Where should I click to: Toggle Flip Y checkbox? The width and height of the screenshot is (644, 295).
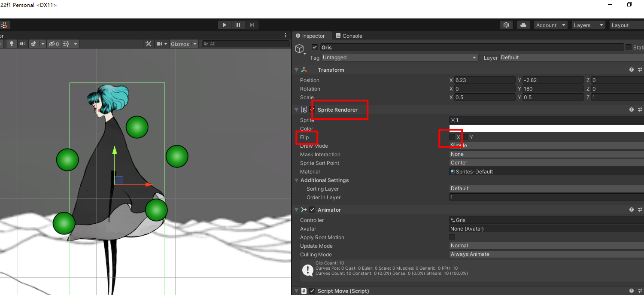pos(465,137)
